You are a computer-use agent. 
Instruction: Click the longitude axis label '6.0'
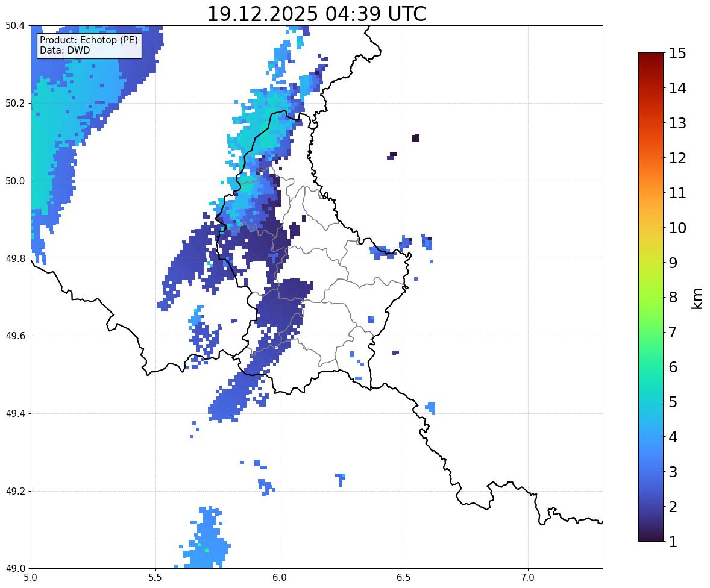click(x=280, y=578)
